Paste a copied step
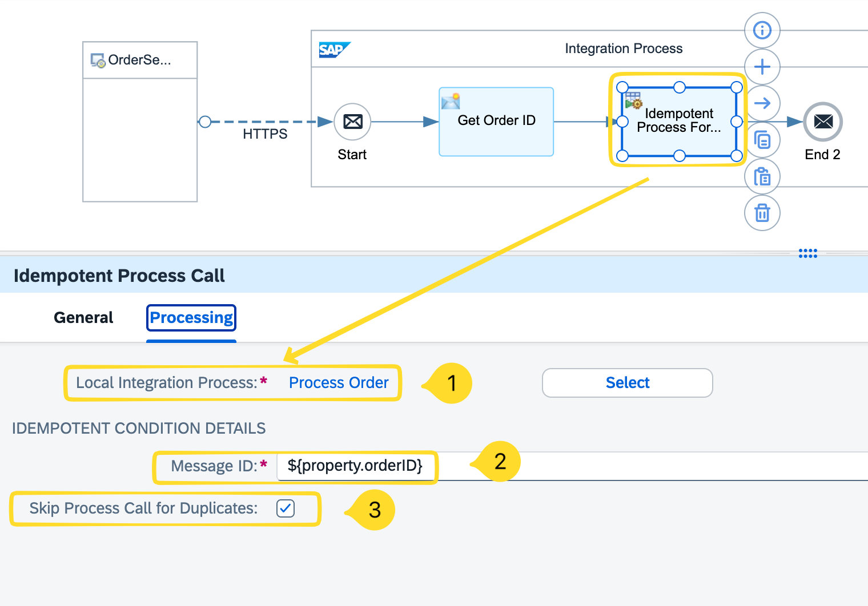The width and height of the screenshot is (868, 606). pos(762,176)
